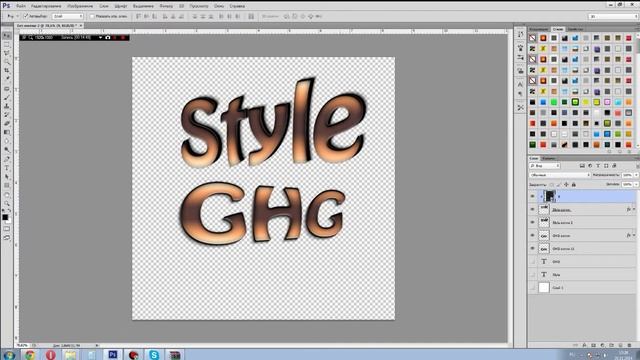Toggle the show transform controls checkbox
This screenshot has height=360, width=640.
(92, 16)
